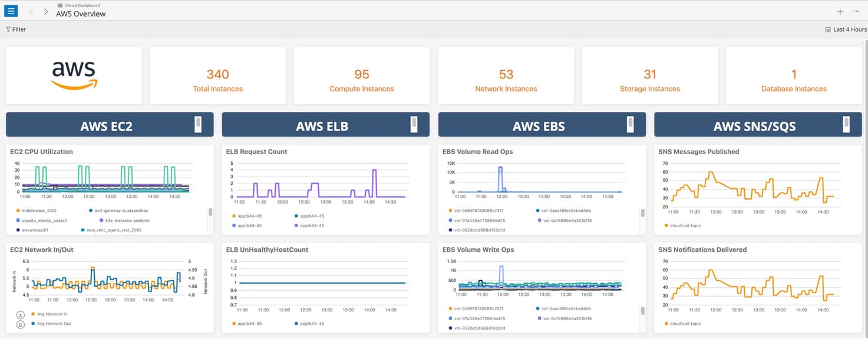Toggle cloudtrail-topic under SNS Notifications Delivered

pyautogui.click(x=683, y=324)
